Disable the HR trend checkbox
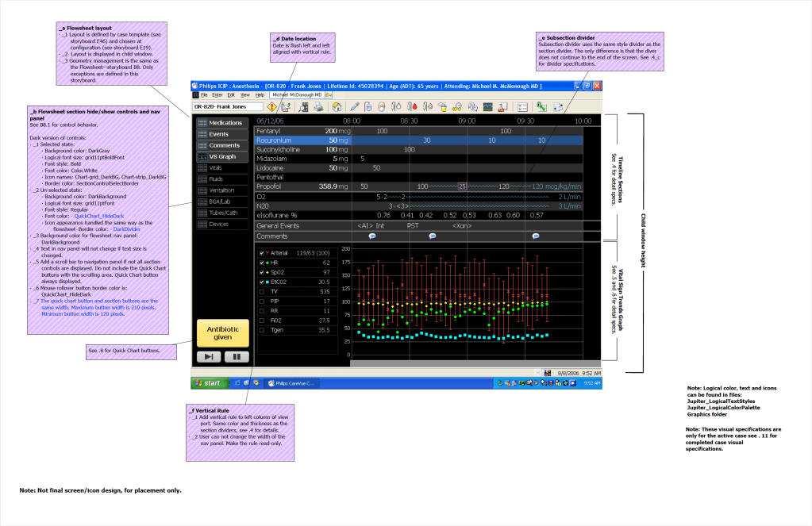The height and width of the screenshot is (526, 812). pos(263,262)
